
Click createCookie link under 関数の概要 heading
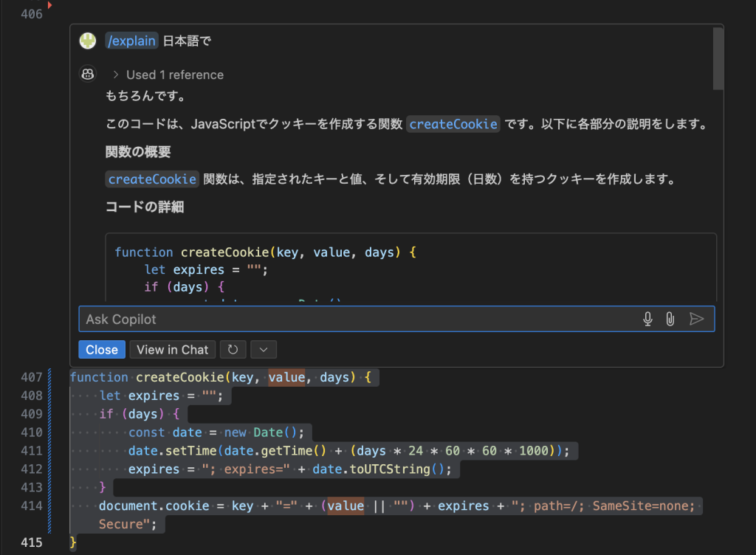pos(152,179)
